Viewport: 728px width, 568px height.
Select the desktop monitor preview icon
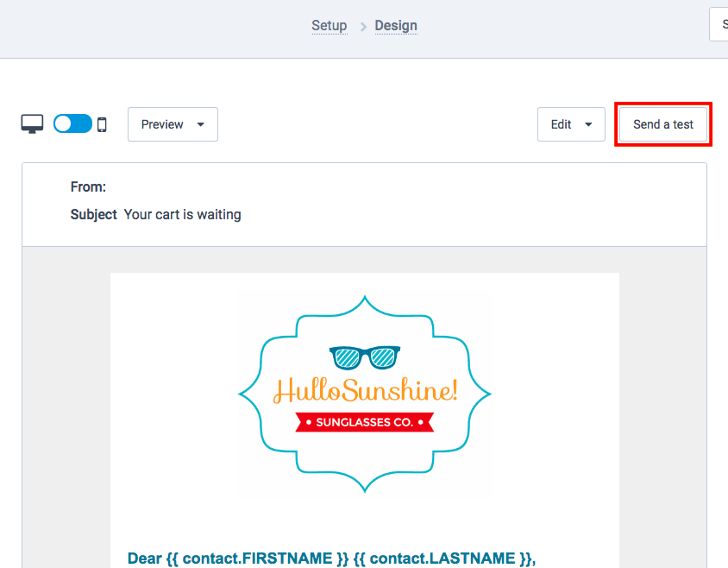(32, 124)
